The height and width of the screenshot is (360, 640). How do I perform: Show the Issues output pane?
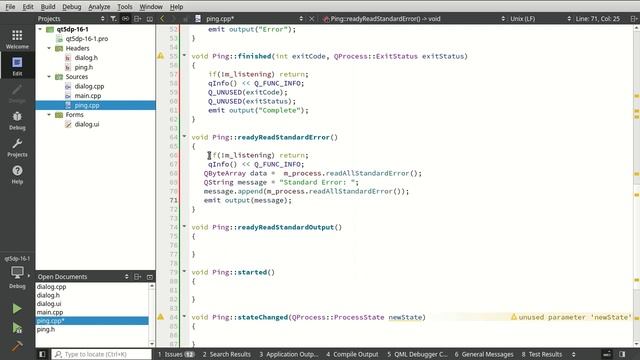click(x=176, y=354)
